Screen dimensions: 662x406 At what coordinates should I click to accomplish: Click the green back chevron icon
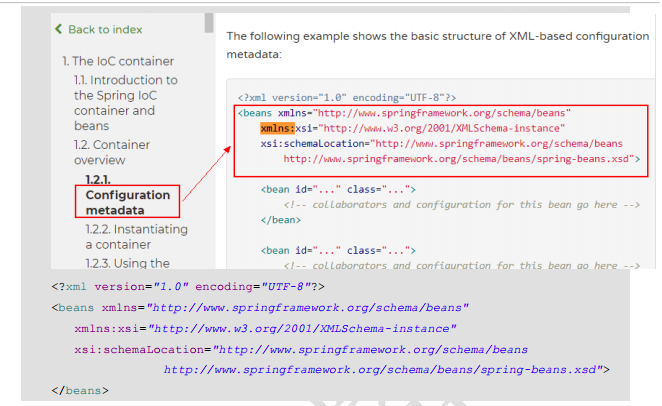59,29
